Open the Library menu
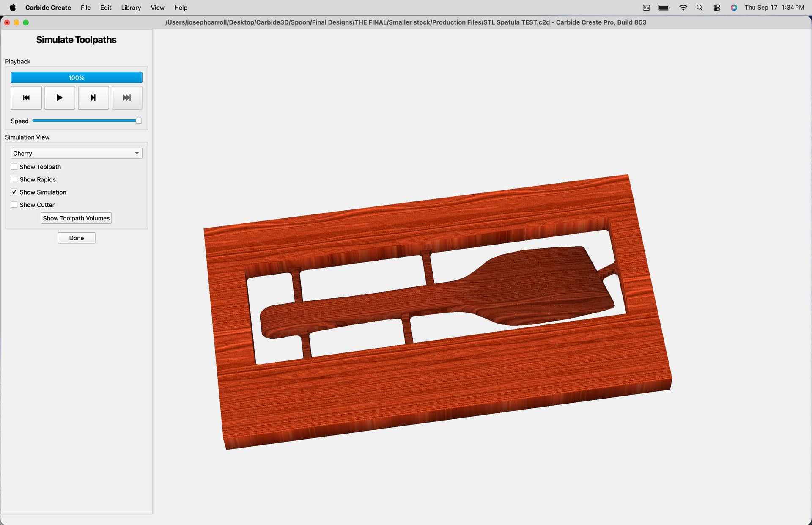The width and height of the screenshot is (812, 525). [x=131, y=8]
